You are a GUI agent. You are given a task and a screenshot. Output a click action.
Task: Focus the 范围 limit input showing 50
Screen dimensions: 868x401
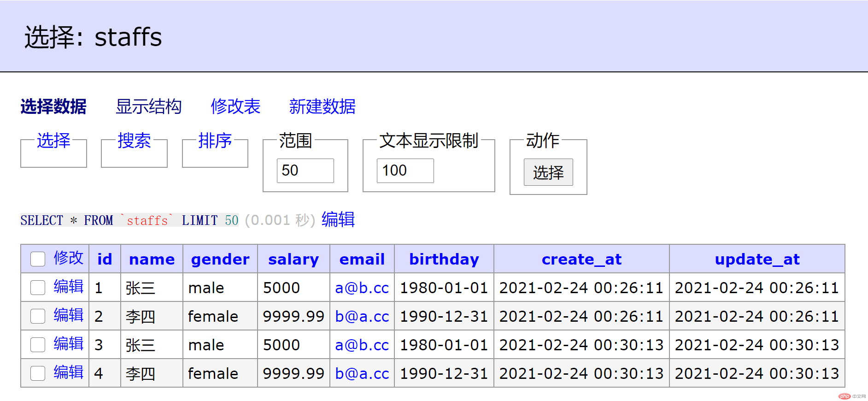point(305,171)
